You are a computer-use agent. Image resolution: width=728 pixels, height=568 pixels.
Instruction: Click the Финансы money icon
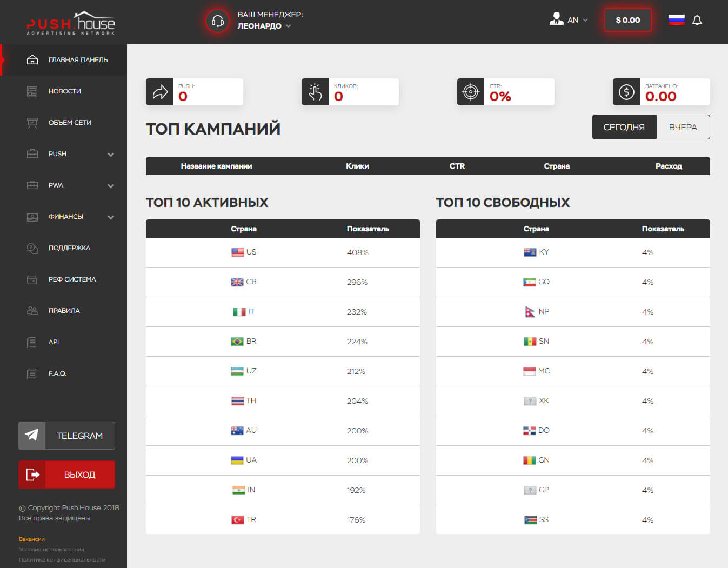coord(32,217)
